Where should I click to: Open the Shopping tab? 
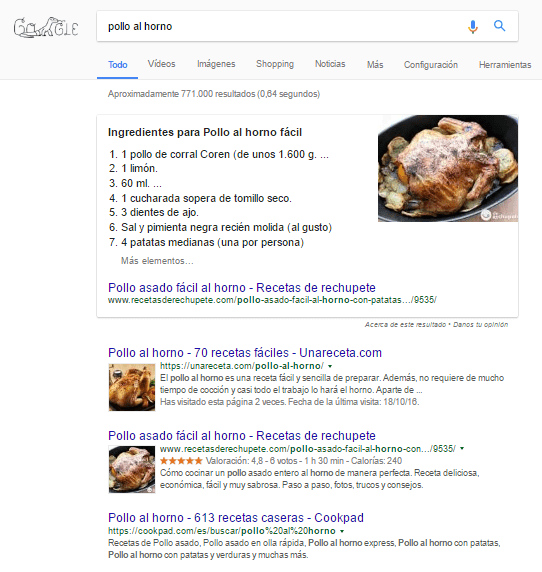(275, 64)
